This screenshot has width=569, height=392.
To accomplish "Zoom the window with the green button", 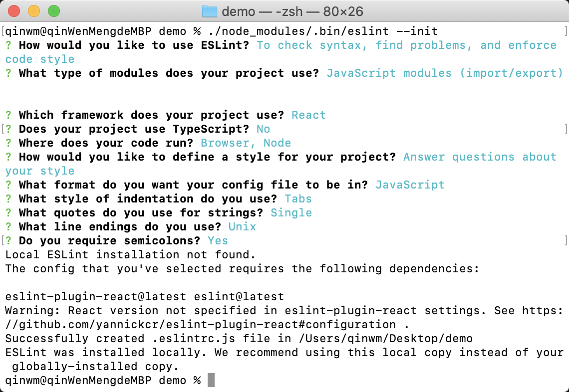I will (x=53, y=11).
